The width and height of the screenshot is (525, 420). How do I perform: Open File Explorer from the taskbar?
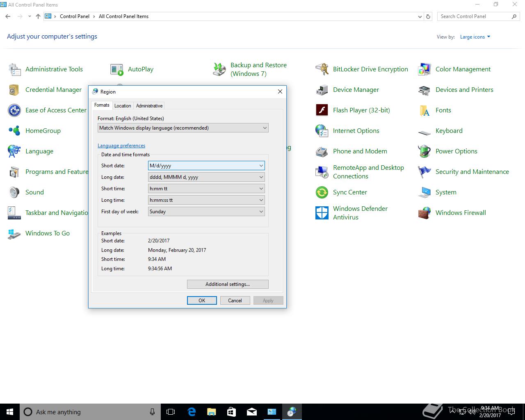[211, 412]
